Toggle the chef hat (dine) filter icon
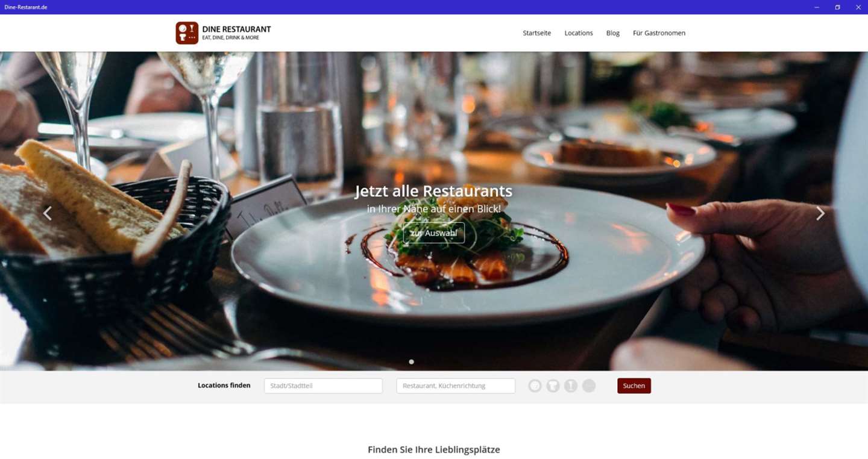868x459 pixels. 553,386
